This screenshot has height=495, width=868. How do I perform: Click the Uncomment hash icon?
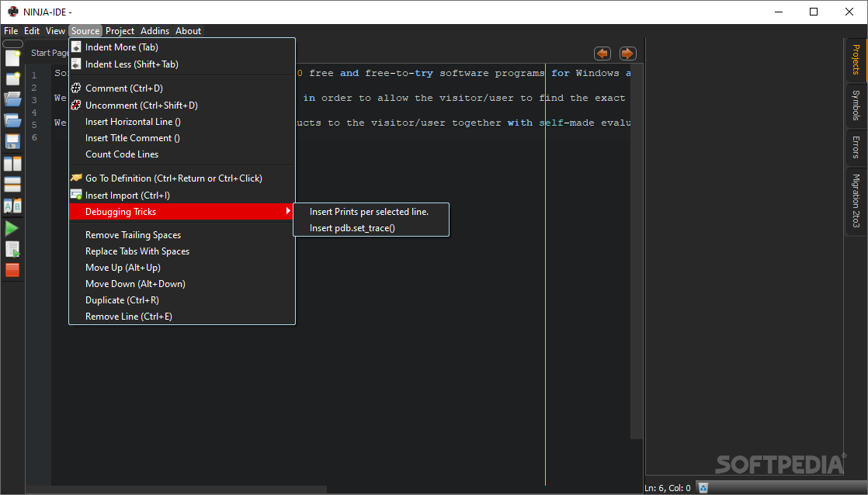pyautogui.click(x=76, y=105)
